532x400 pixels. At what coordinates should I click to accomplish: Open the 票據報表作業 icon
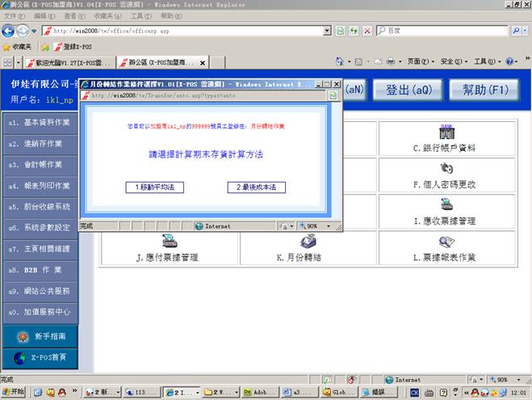tap(445, 240)
